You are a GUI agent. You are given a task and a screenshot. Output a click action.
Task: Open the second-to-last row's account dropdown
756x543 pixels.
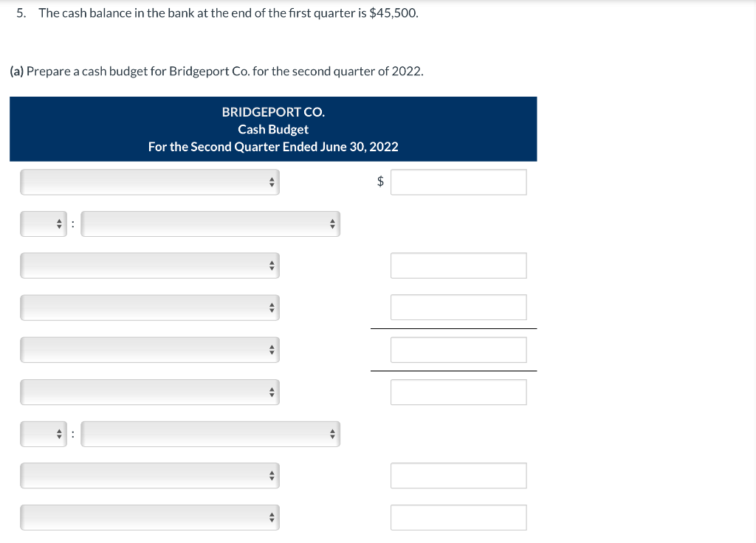(x=150, y=476)
